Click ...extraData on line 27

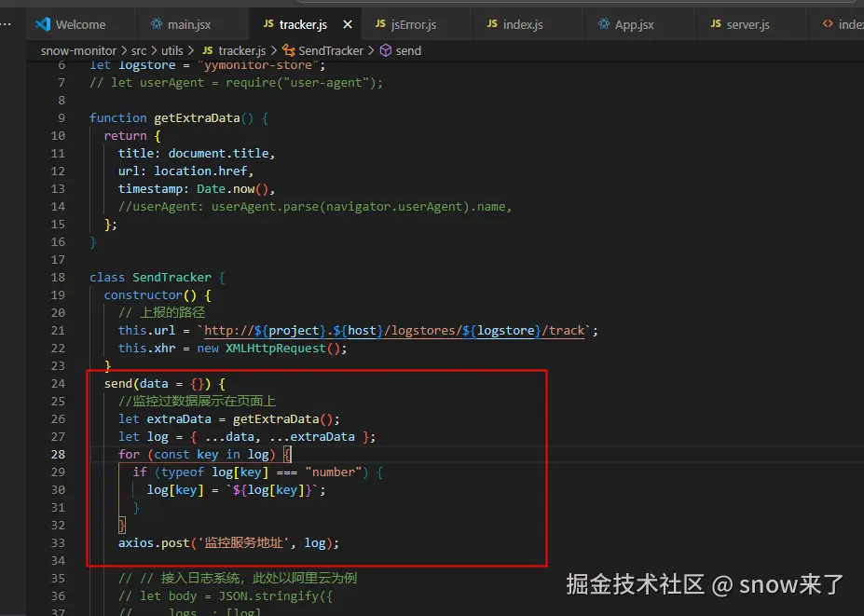point(312,436)
